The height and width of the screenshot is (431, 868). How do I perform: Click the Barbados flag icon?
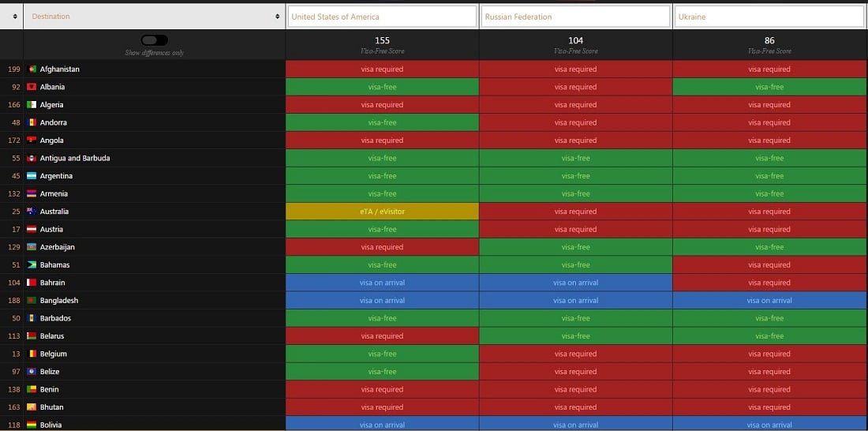tap(32, 318)
